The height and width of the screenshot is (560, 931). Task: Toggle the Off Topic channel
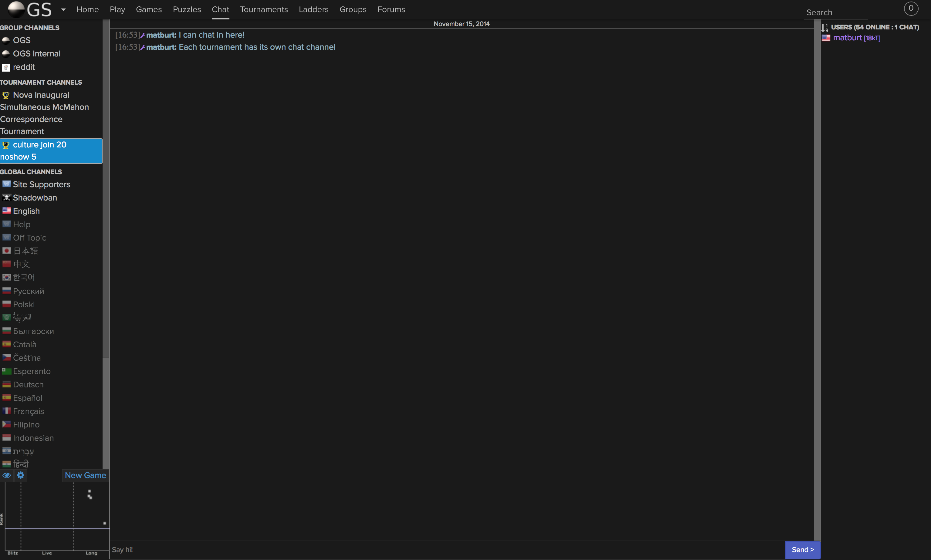point(29,238)
